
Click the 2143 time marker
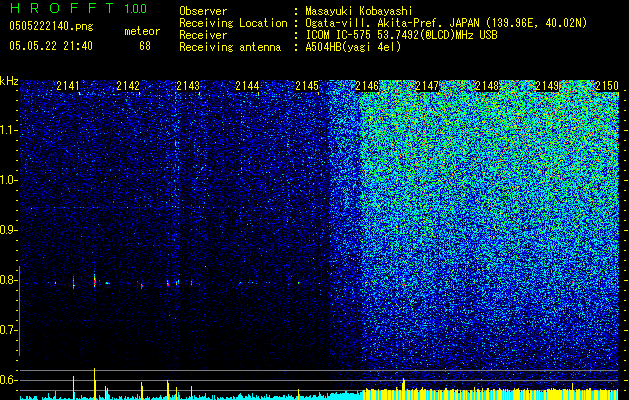click(188, 86)
